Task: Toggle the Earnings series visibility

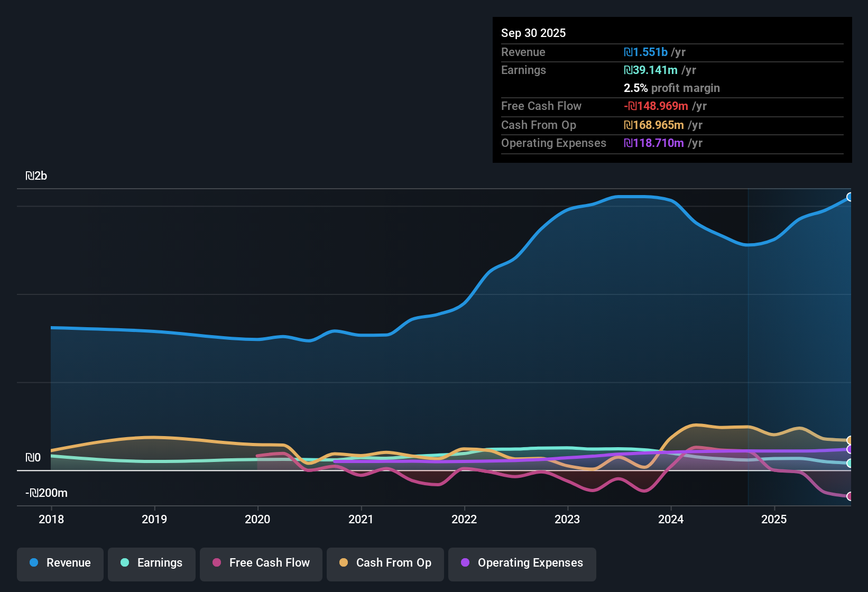Action: coord(151,563)
